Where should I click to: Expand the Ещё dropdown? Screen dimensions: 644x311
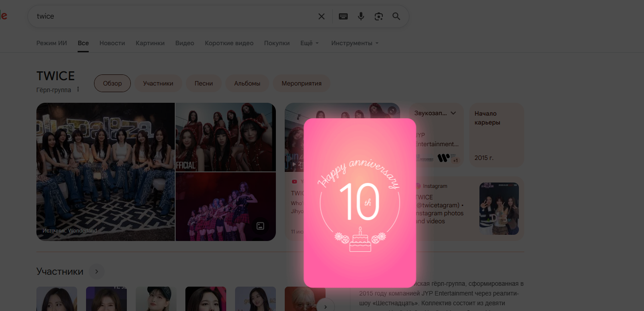[x=310, y=43]
